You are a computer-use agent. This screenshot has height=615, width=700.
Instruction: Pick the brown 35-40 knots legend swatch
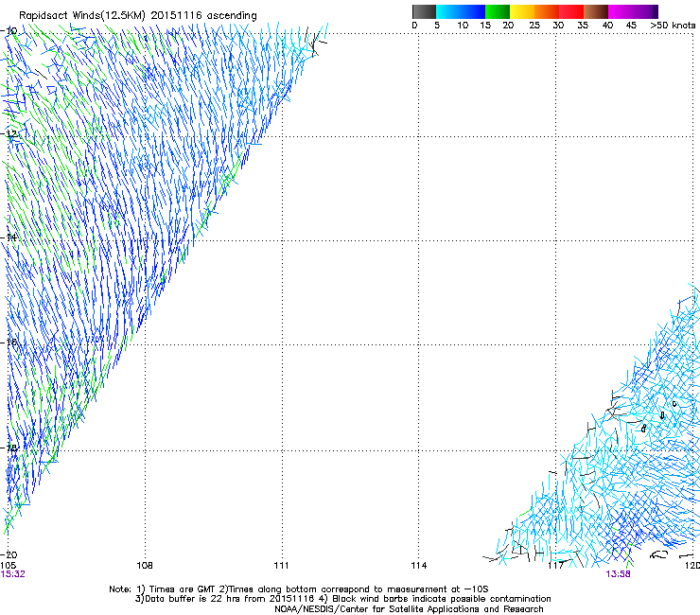tap(596, 11)
